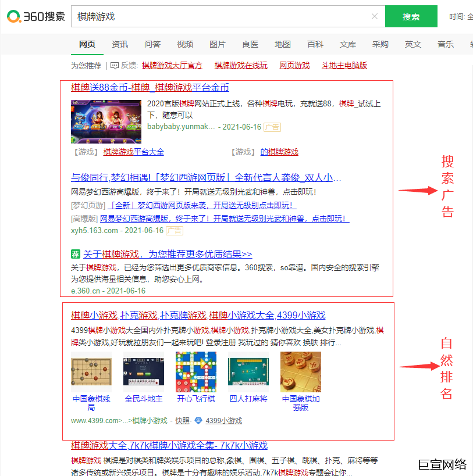Click the 4399小游戏 link
Viewport: 473px width, 476px height.
[223, 420]
